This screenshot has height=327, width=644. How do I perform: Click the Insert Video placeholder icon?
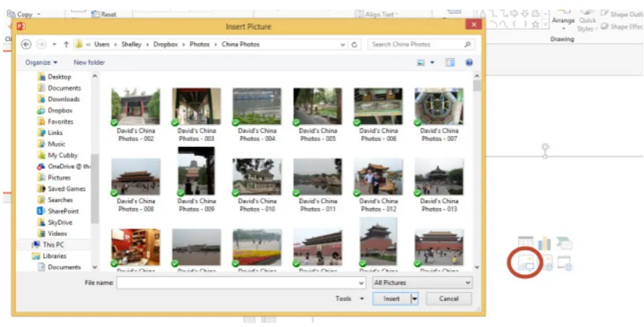tap(565, 263)
